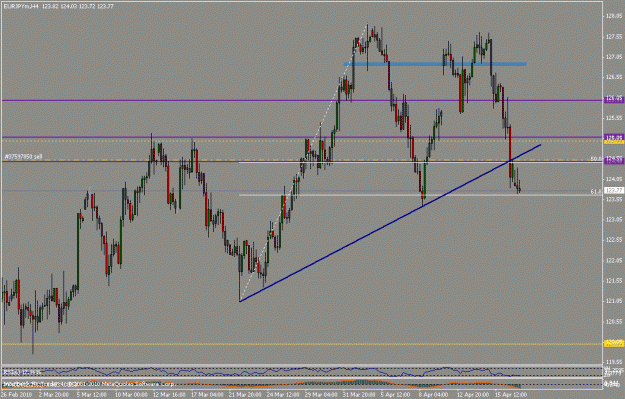The width and height of the screenshot is (625, 399).
Task: Click the 29 Mar 04:00 time label
Action: click(x=322, y=395)
